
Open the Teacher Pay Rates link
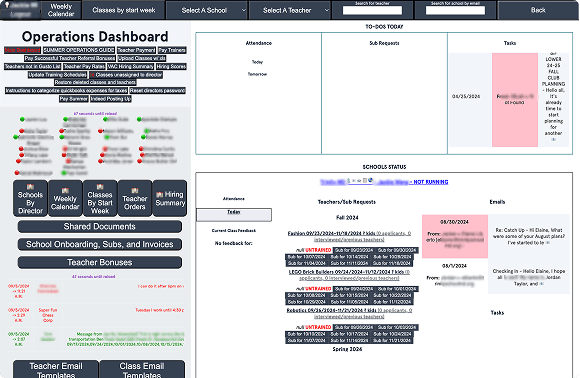tap(84, 66)
